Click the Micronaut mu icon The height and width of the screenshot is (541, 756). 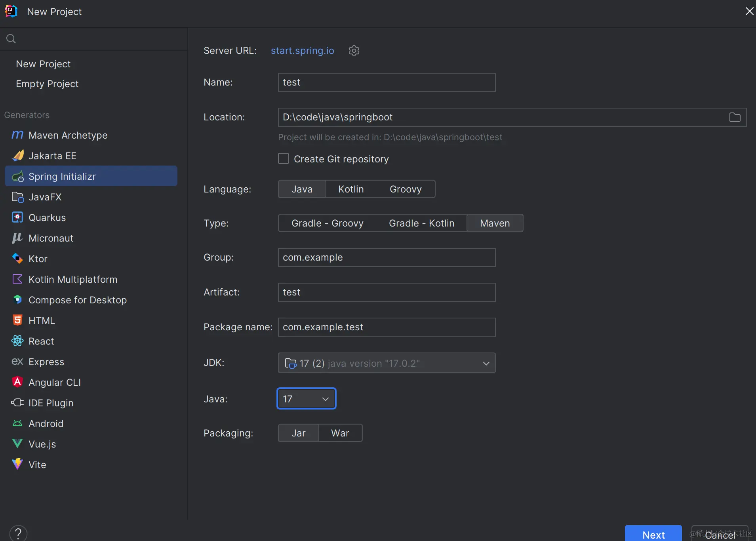click(17, 238)
